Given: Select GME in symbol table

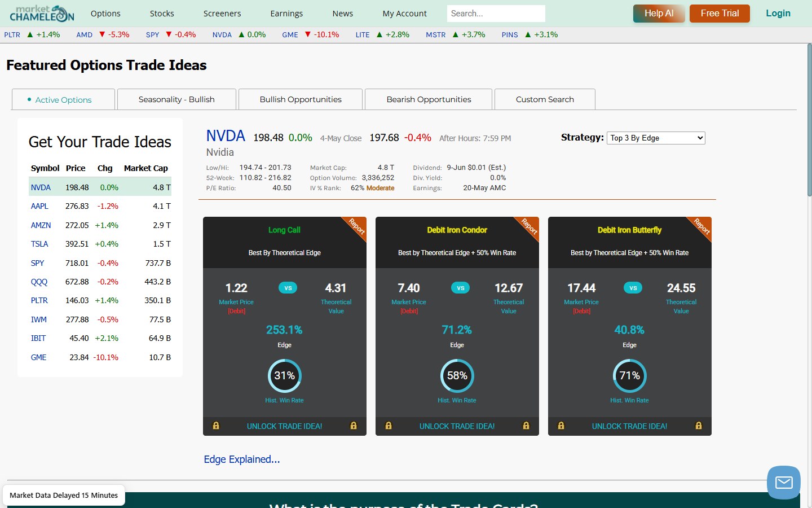Looking at the screenshot, I should tap(39, 357).
